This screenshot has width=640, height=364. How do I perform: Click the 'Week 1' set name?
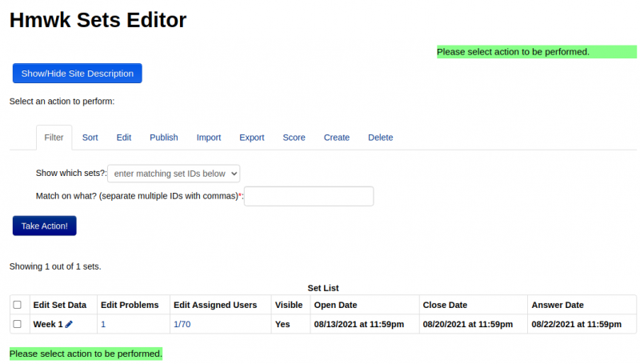click(x=48, y=324)
